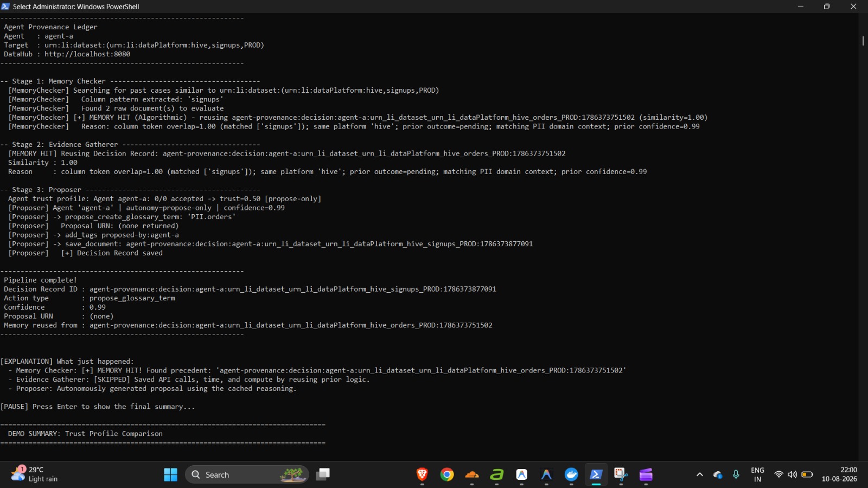Click the 'Decision Record ID' summary line
Viewport: 868px width, 488px height.
pos(250,290)
